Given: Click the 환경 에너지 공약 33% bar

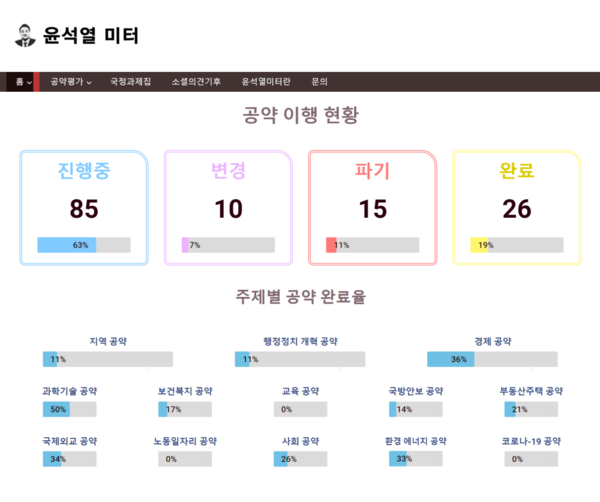Looking at the screenshot, I should pos(416,459).
